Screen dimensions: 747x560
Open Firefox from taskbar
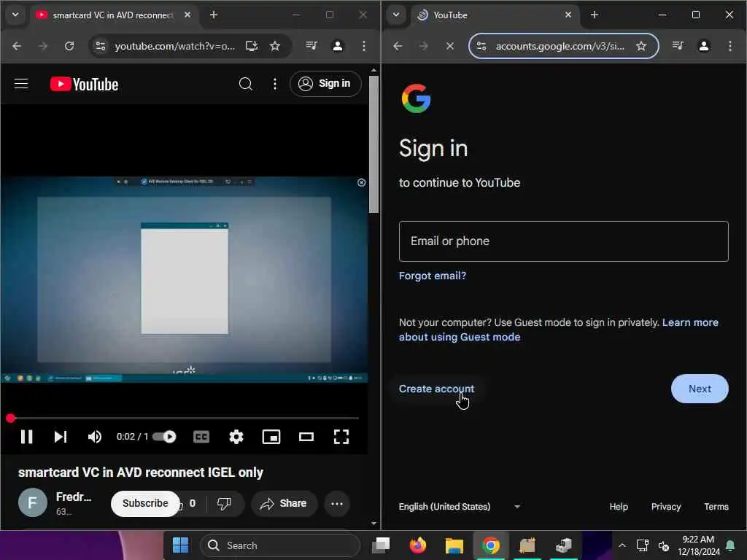(x=417, y=545)
